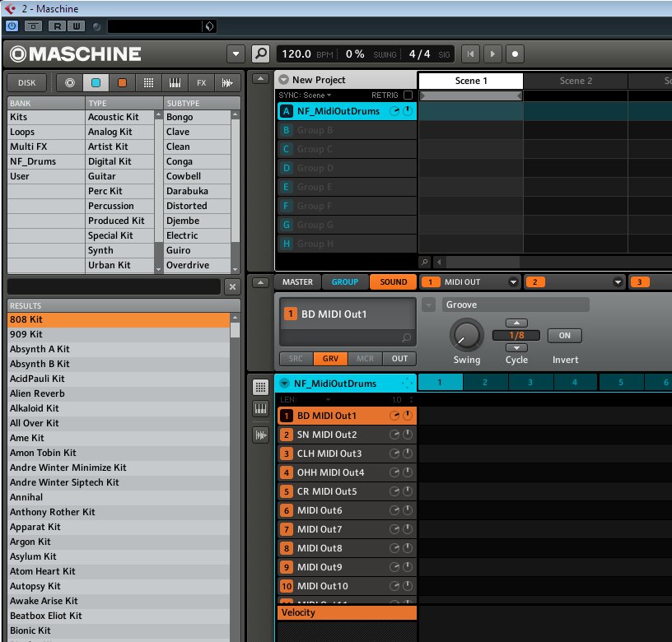672x642 pixels.
Task: Start playback with the play button
Action: (492, 54)
